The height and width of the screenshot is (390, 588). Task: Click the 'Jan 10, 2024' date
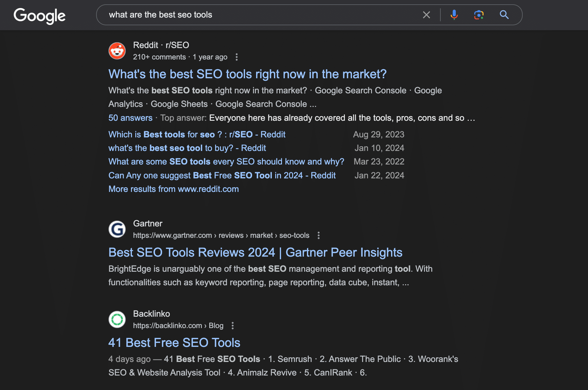[x=379, y=148]
